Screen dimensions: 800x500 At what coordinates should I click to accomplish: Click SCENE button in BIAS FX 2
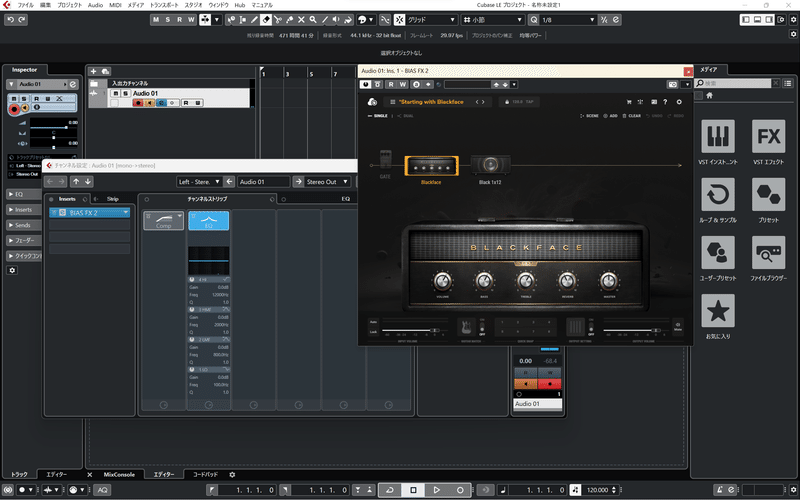pos(589,116)
